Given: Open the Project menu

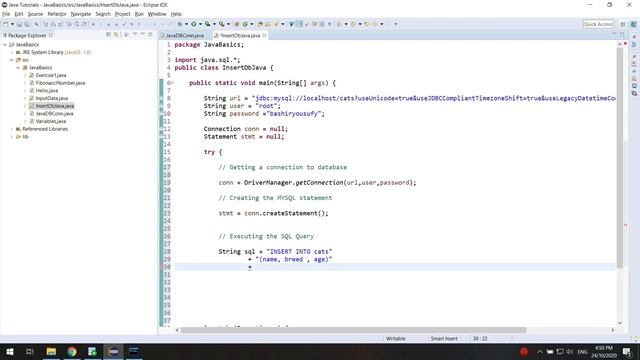Looking at the screenshot, I should (x=122, y=14).
